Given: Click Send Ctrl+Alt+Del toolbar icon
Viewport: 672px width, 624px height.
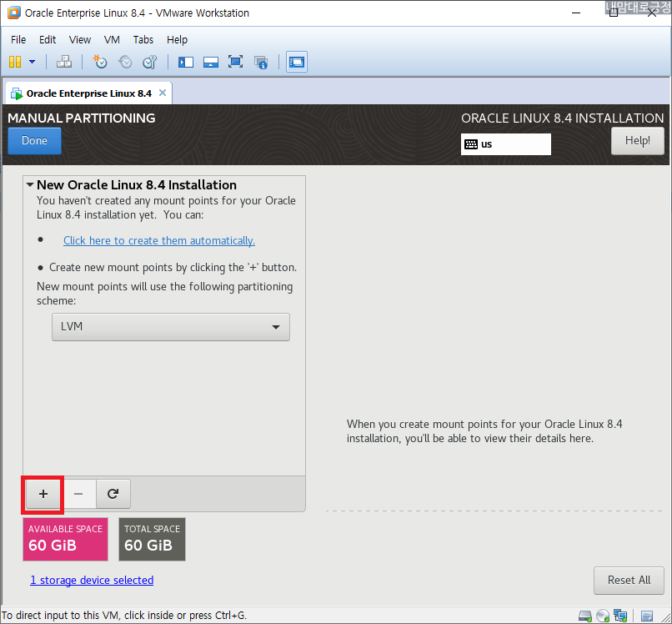Looking at the screenshot, I should pos(64,62).
